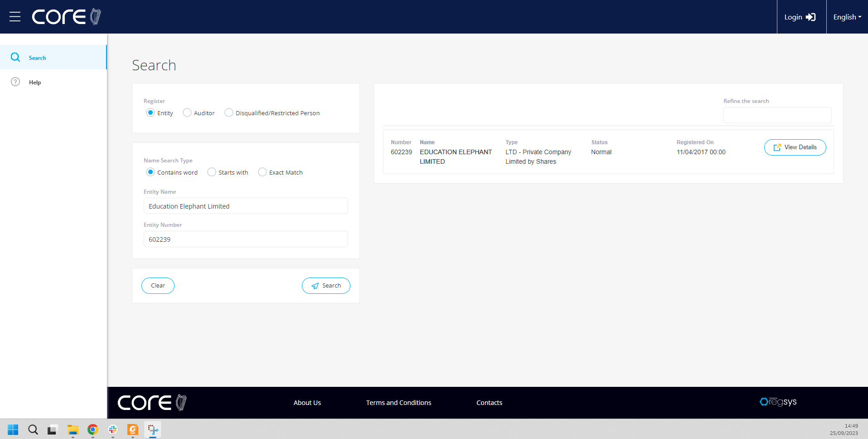Open the Snipping Tool on taskbar
The image size is (868, 439).
(153, 429)
